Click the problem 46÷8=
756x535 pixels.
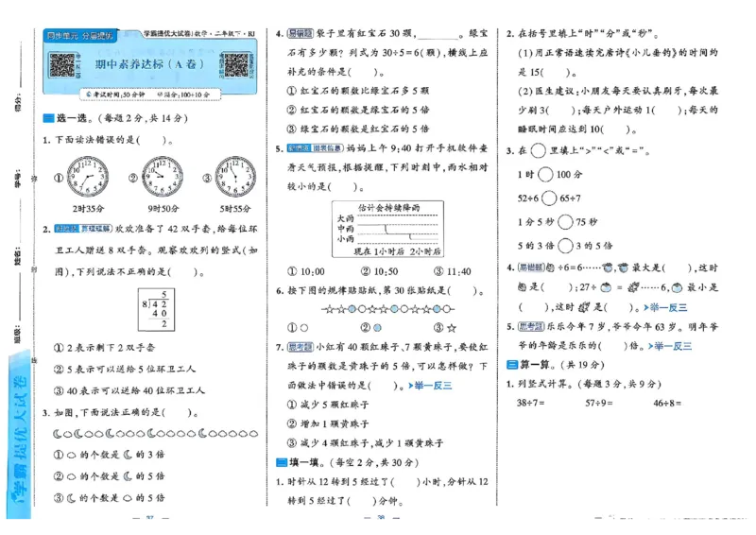[x=667, y=403]
